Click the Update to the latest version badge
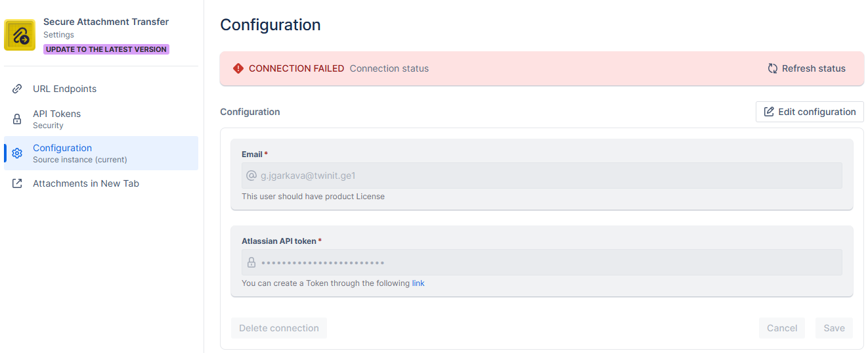 106,49
